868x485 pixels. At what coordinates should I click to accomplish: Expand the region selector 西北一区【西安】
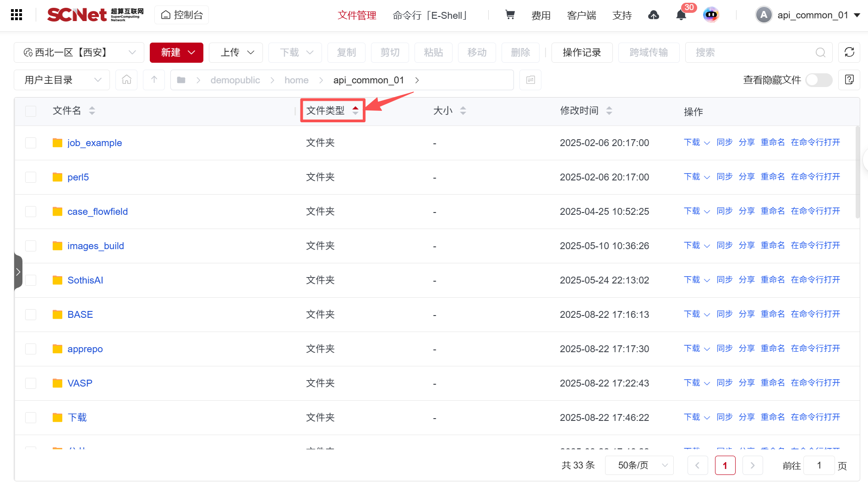pyautogui.click(x=79, y=53)
